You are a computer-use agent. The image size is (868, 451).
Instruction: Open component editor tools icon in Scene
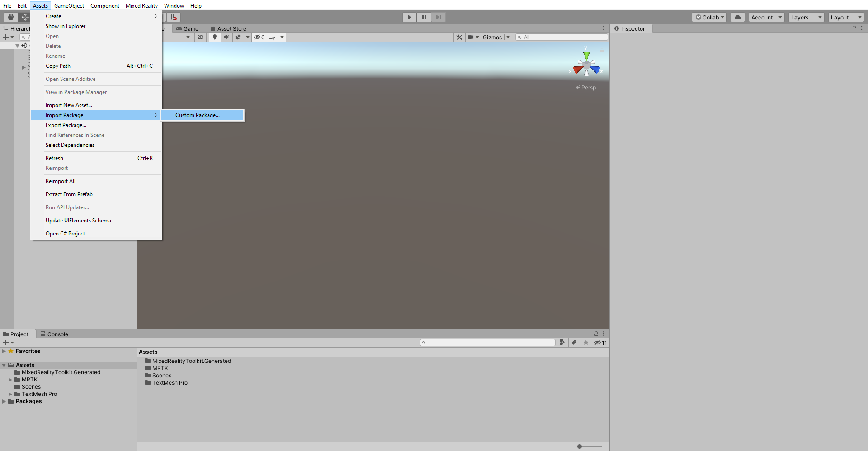click(459, 37)
